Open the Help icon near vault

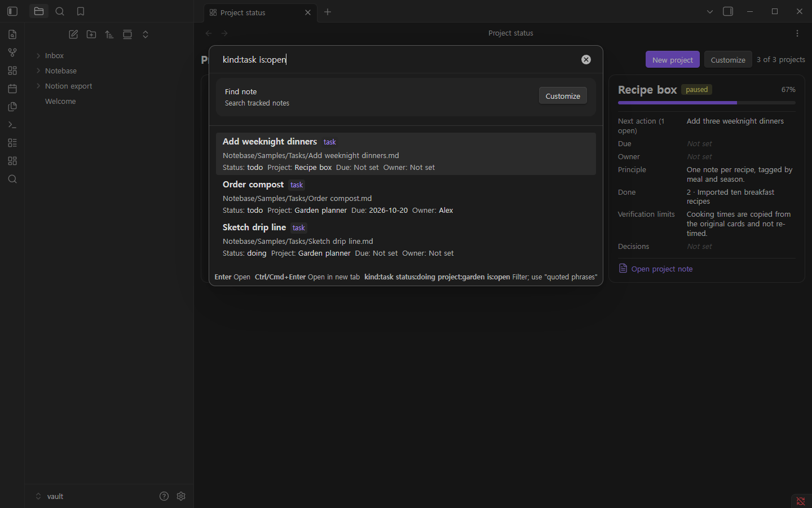[164, 496]
